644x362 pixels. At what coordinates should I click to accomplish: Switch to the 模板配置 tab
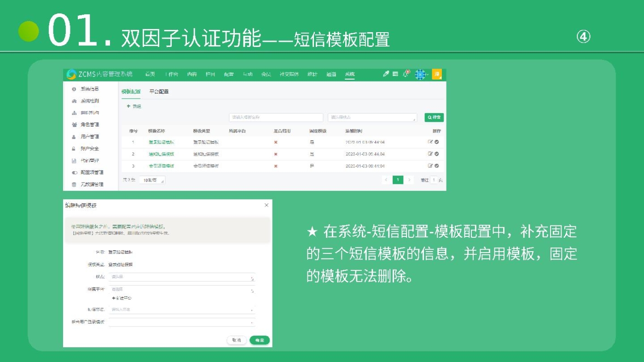click(x=131, y=92)
